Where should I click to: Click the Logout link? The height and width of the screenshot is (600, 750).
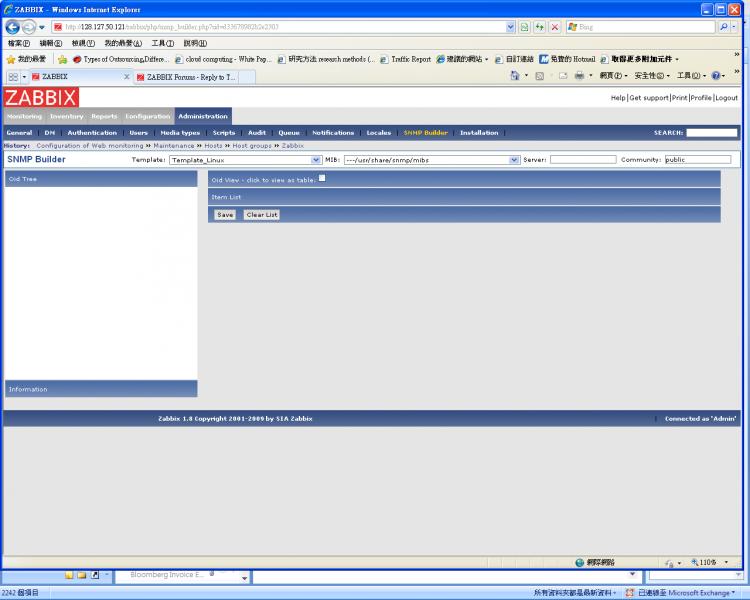click(x=726, y=98)
